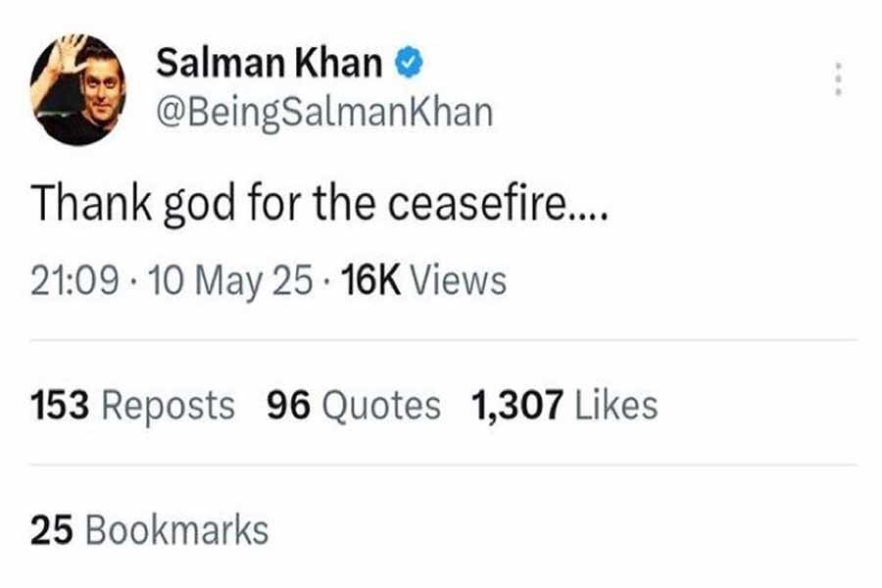Open the Salman Khan display name link

[269, 65]
